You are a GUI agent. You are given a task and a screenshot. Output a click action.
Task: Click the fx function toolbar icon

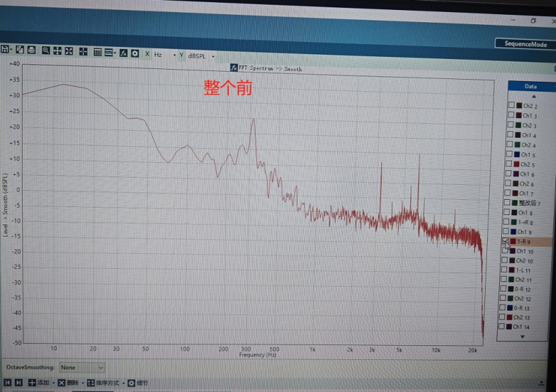coord(123,53)
